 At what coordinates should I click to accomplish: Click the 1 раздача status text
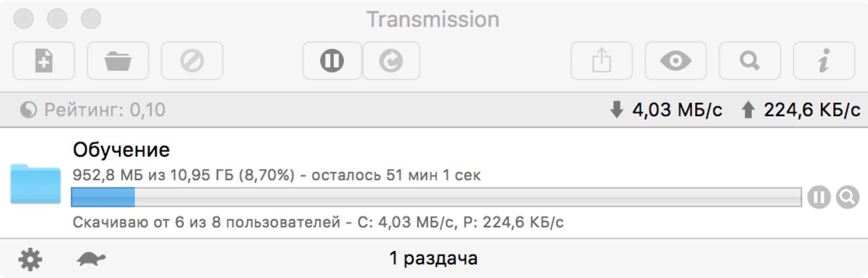(x=433, y=258)
